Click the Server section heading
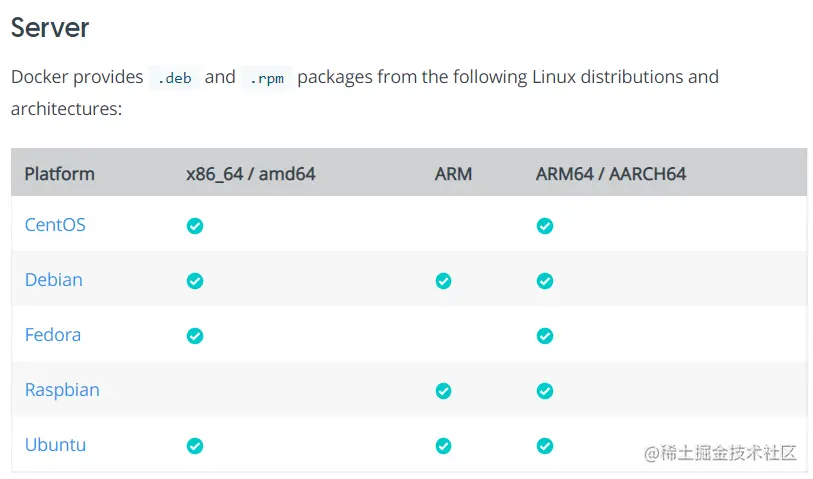This screenshot has width=813, height=479. tap(50, 28)
